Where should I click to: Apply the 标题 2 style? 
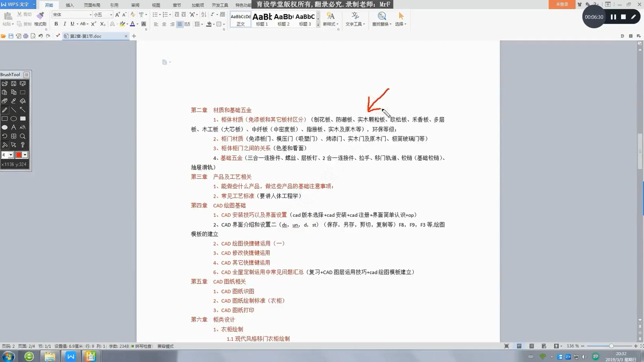point(283,19)
